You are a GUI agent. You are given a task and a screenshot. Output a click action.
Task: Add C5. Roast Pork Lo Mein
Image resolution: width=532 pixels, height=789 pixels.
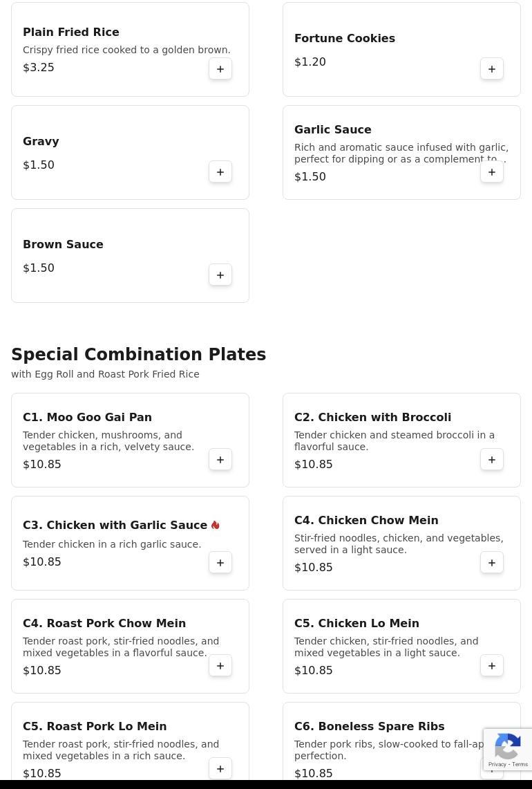coord(220,769)
